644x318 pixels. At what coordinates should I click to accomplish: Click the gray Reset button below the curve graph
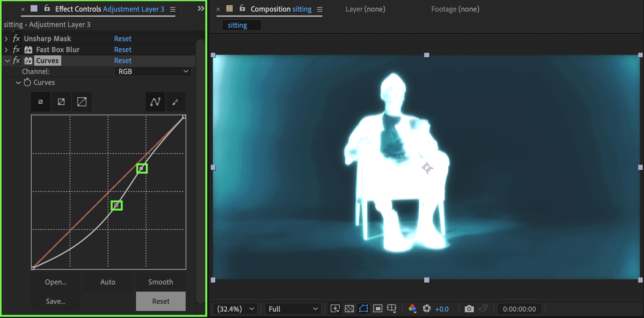click(161, 301)
